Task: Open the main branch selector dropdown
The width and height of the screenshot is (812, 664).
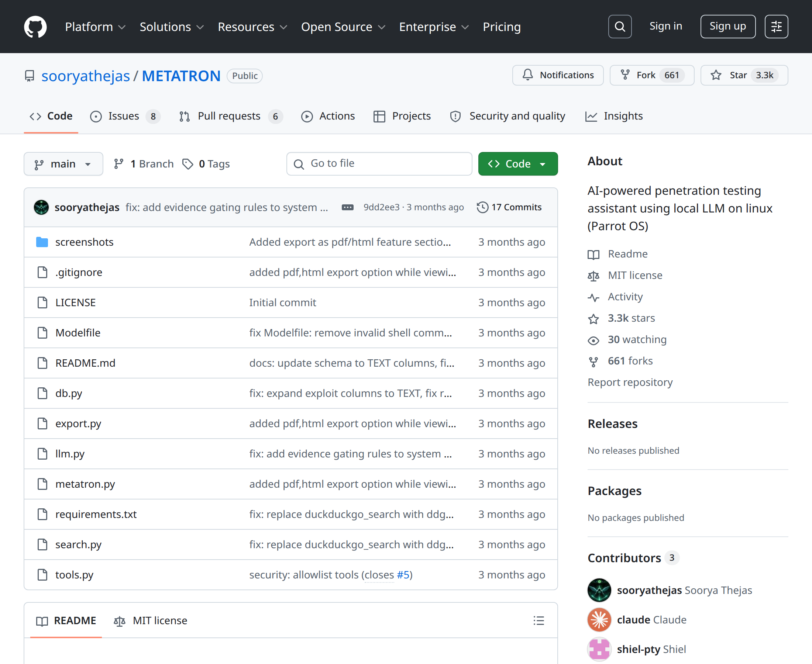Action: 63,164
